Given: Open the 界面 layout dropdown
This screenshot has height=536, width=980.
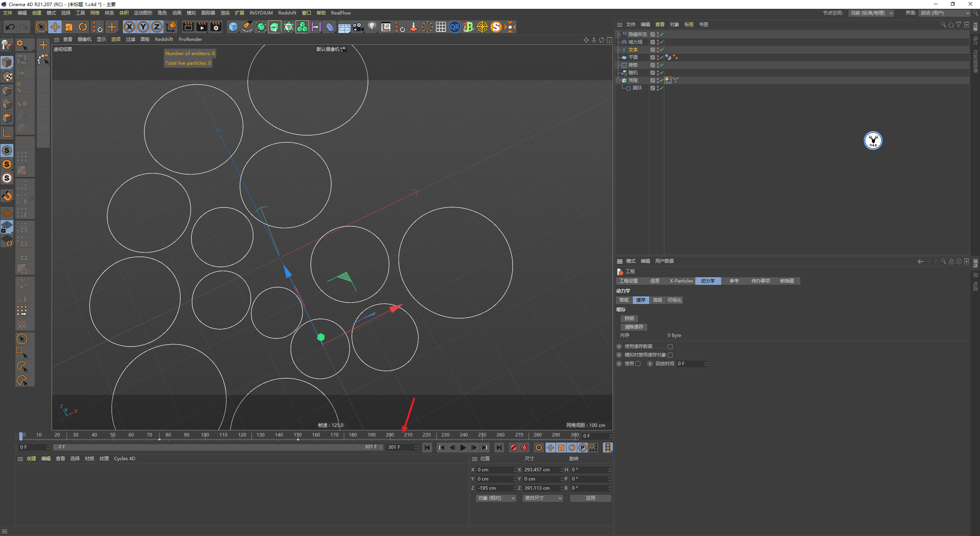Looking at the screenshot, I should (944, 13).
